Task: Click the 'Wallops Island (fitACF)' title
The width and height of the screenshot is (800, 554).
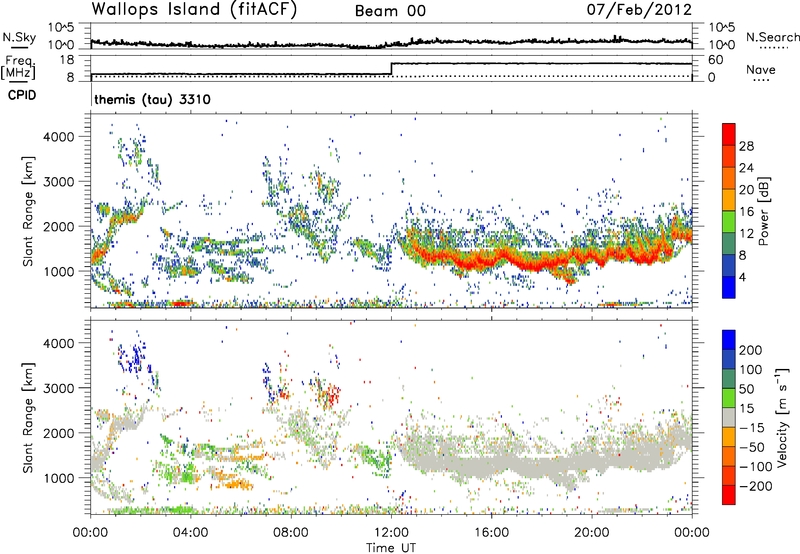Action: [194, 10]
